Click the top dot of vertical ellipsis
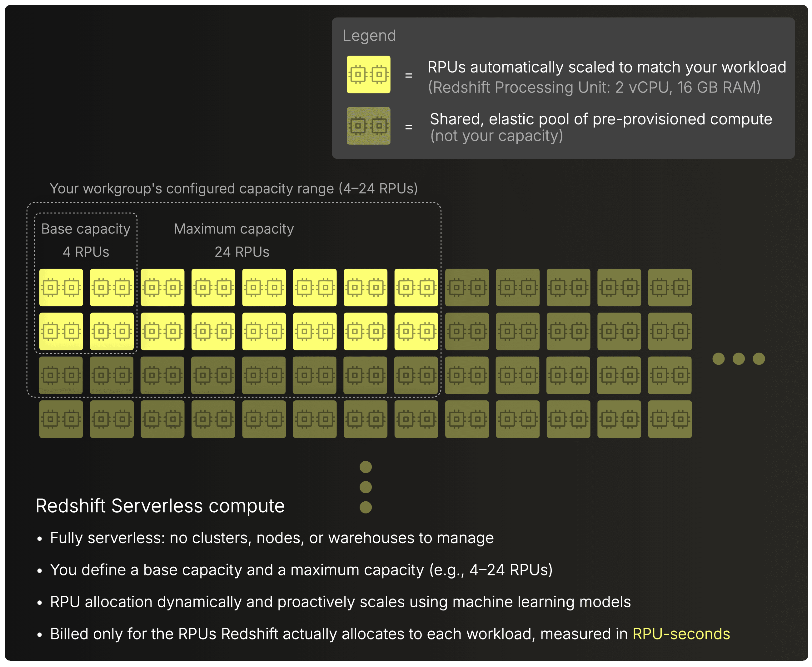The height and width of the screenshot is (667, 812). (x=366, y=467)
